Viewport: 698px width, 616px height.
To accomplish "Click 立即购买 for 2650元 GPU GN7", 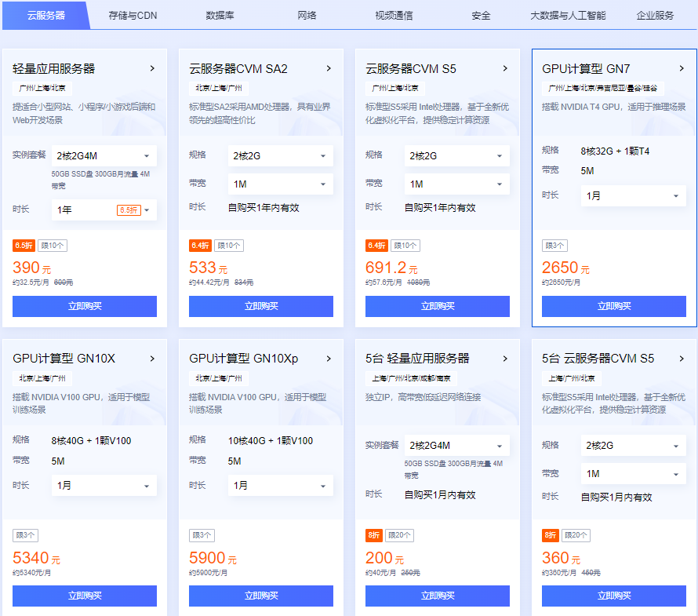I will pyautogui.click(x=614, y=307).
